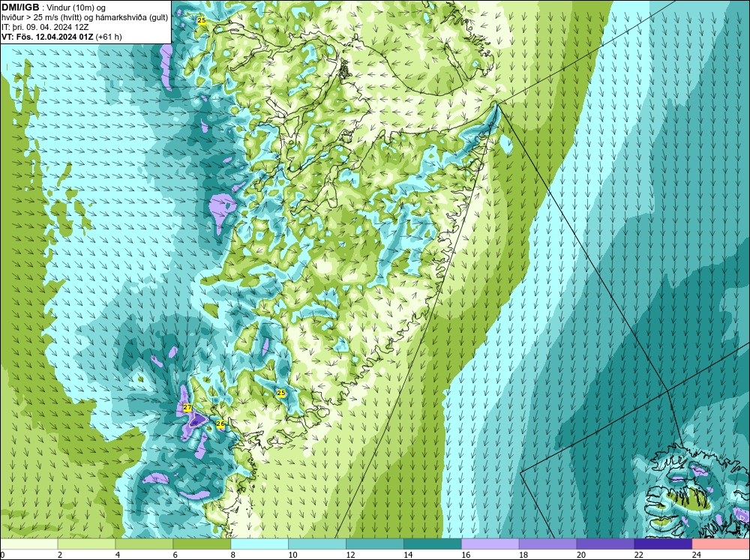The width and height of the screenshot is (750, 560).
Task: Click the yellow 26 gust label
Action: coord(220,424)
